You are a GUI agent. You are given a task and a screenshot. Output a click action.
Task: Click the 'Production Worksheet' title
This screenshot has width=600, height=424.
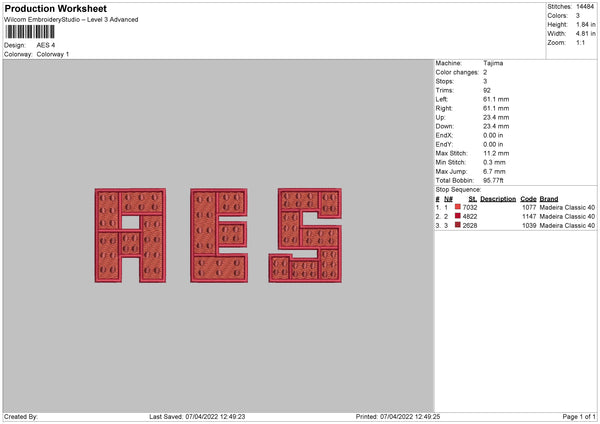(55, 8)
